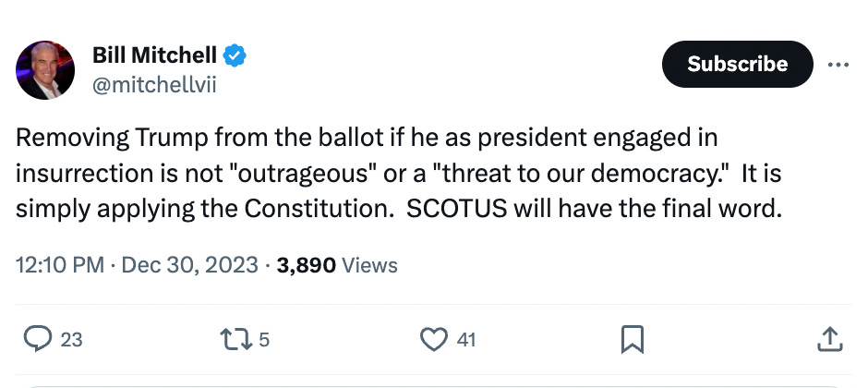This screenshot has height=388, width=868.
Task: Open the three-dot more options menu
Action: pos(838,65)
